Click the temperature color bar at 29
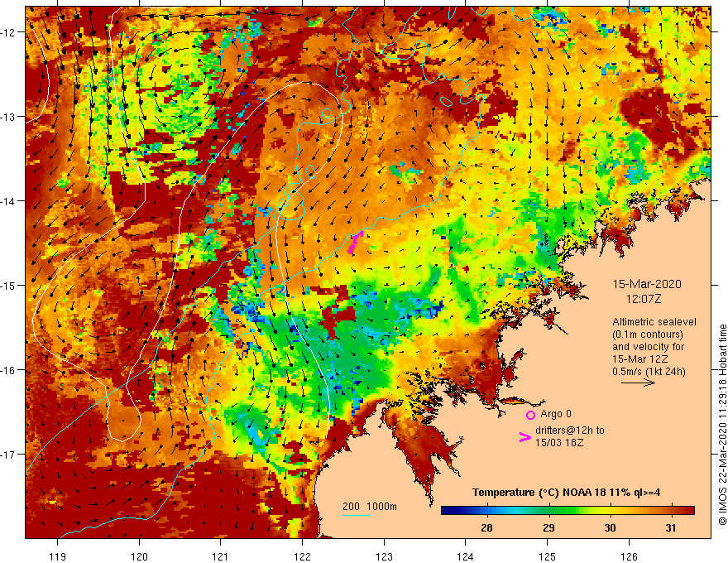The width and height of the screenshot is (728, 563). (x=548, y=511)
